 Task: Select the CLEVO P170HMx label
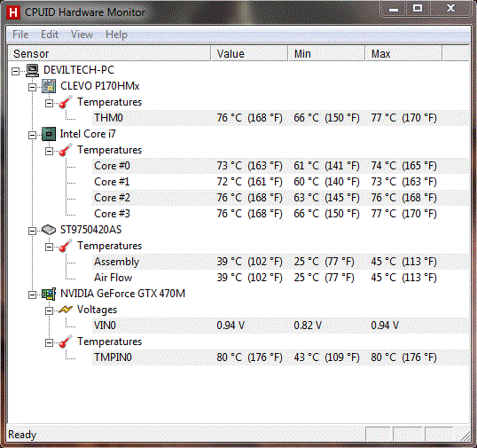tap(100, 86)
